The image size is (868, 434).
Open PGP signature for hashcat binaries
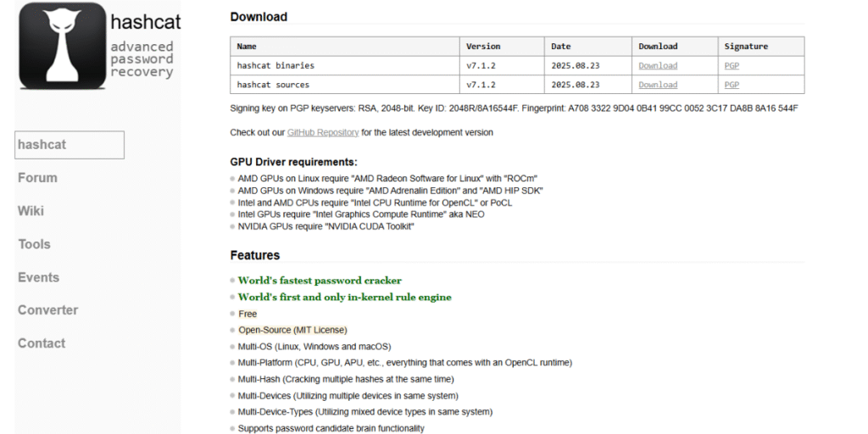point(732,65)
